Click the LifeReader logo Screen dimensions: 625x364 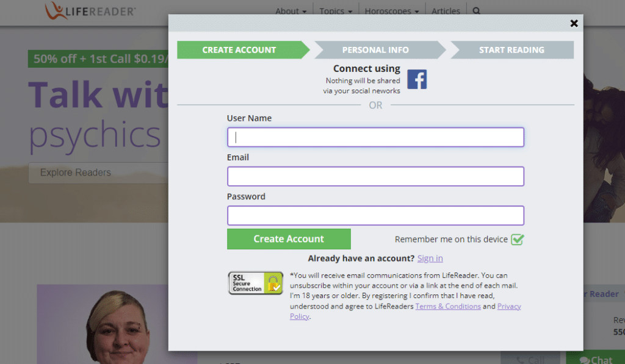tap(90, 11)
